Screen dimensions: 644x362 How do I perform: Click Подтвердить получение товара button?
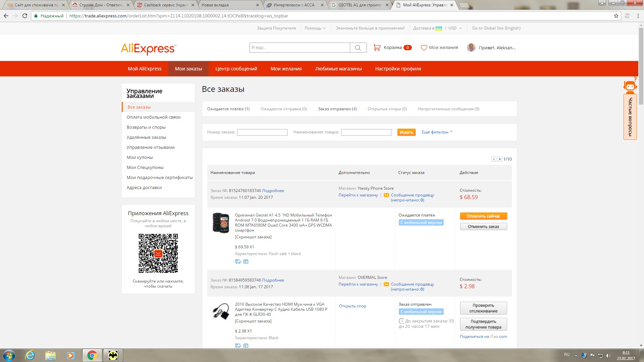[483, 324]
